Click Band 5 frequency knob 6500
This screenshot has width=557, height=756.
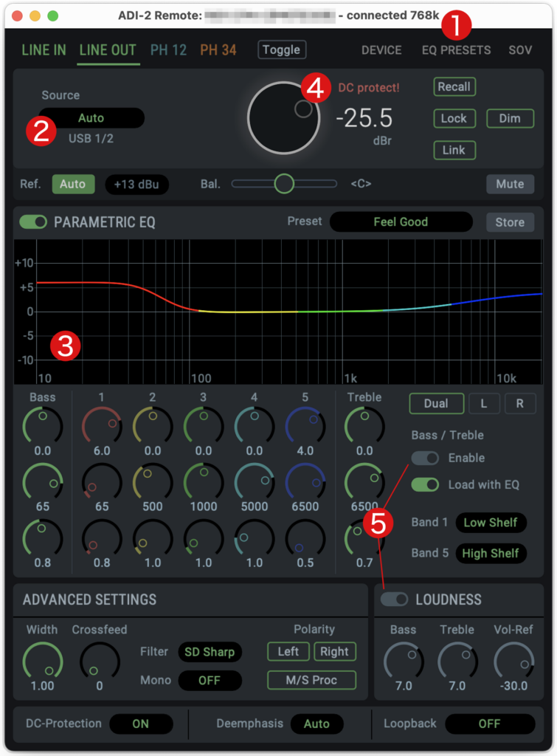(305, 482)
